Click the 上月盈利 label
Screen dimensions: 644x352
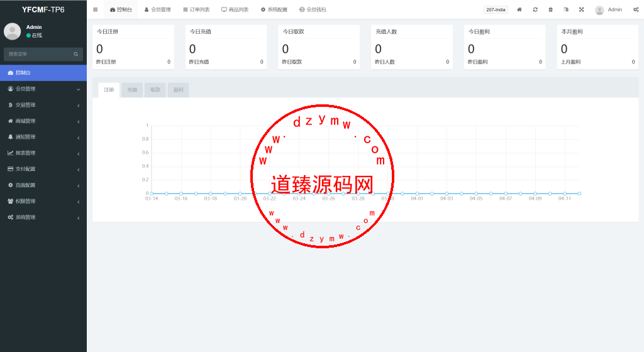coord(571,62)
